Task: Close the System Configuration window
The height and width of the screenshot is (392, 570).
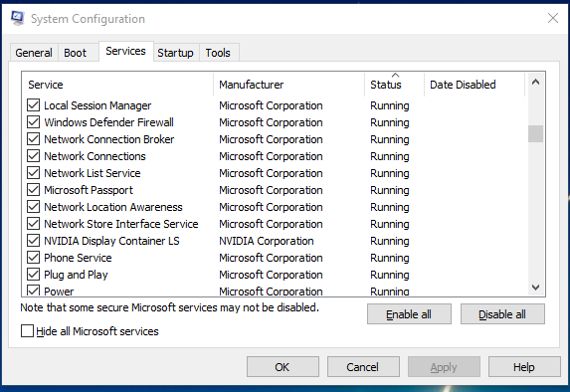Action: (552, 18)
